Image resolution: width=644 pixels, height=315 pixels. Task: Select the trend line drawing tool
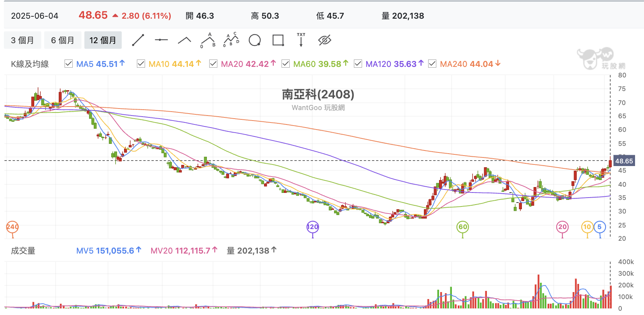tap(138, 40)
